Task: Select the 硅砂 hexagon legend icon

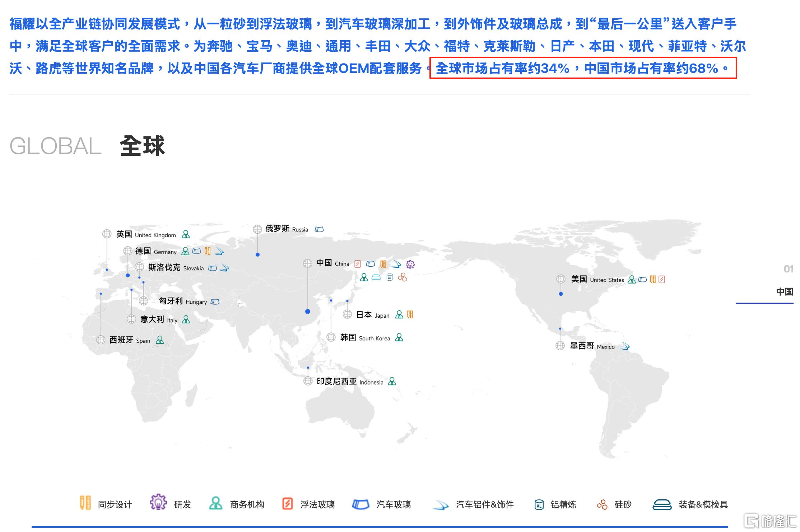Action: (603, 504)
